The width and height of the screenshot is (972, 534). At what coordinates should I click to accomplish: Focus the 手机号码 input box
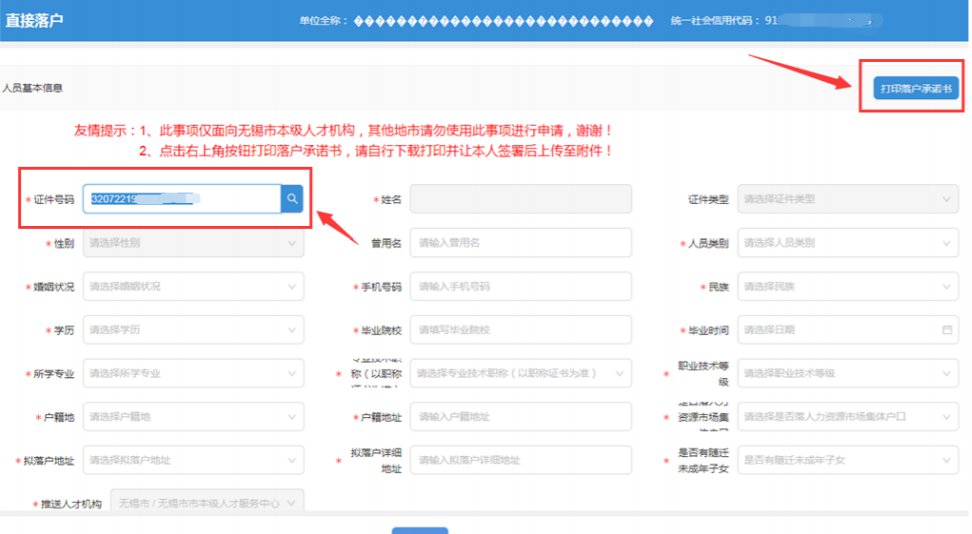click(x=520, y=286)
